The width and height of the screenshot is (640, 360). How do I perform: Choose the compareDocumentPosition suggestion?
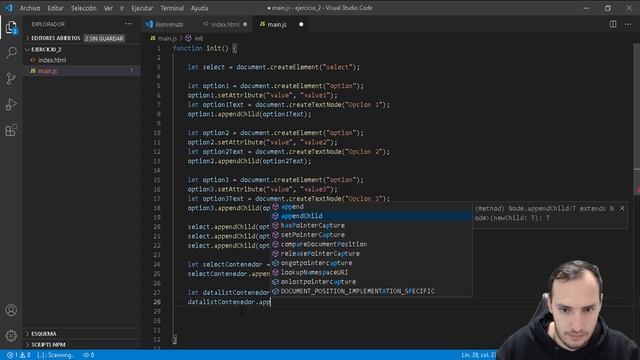pos(371,244)
